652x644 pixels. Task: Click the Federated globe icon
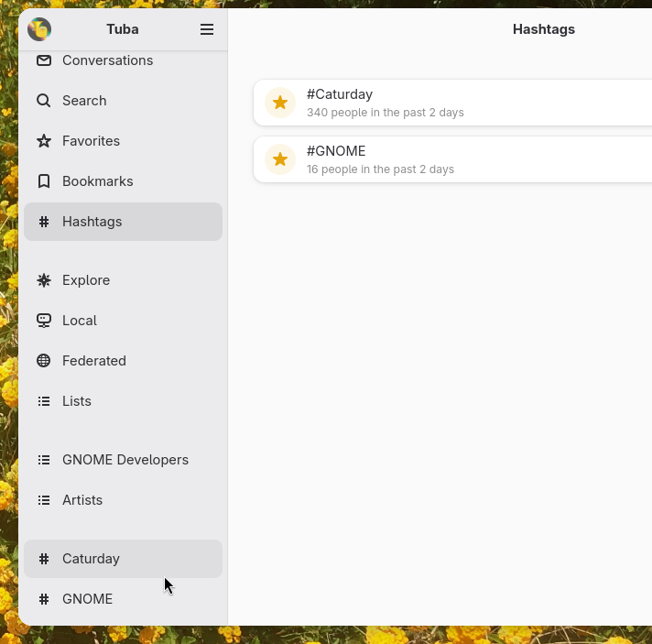click(44, 361)
